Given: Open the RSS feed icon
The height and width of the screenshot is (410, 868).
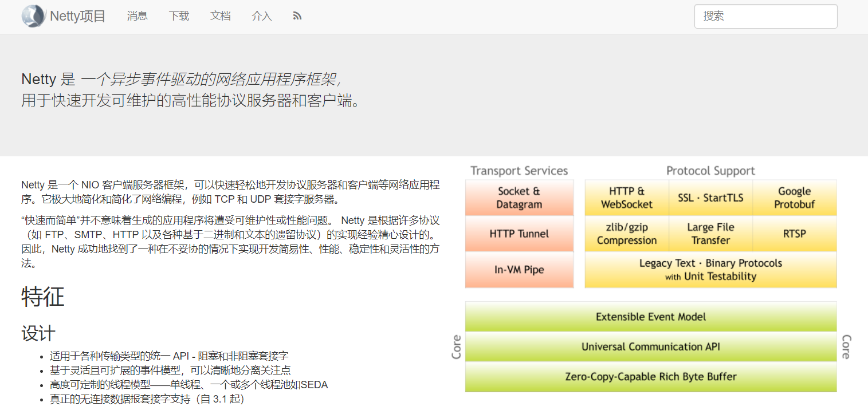Looking at the screenshot, I should pyautogui.click(x=297, y=16).
